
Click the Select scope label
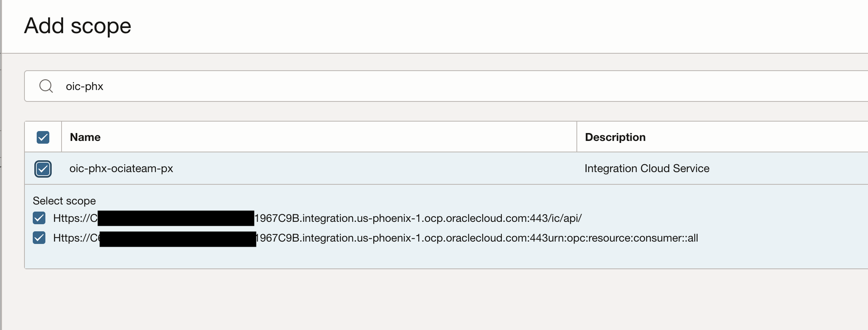pyautogui.click(x=64, y=201)
